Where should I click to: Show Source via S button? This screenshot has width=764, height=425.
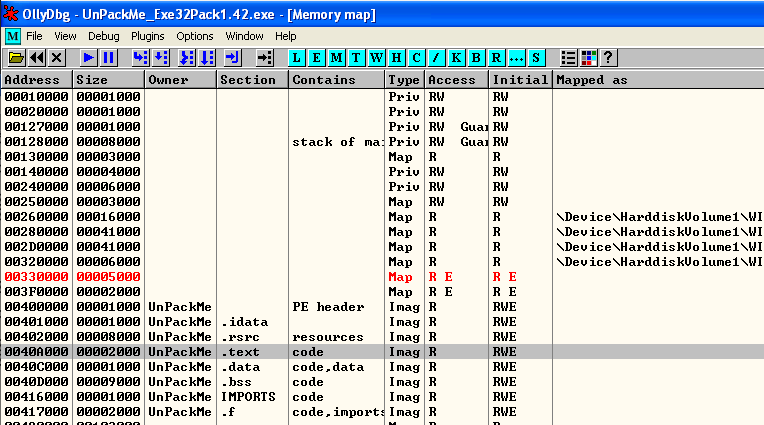[x=536, y=58]
